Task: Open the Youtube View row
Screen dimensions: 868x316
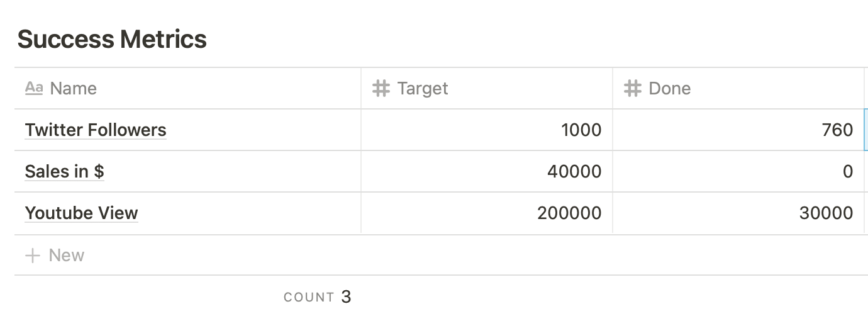Action: (81, 213)
